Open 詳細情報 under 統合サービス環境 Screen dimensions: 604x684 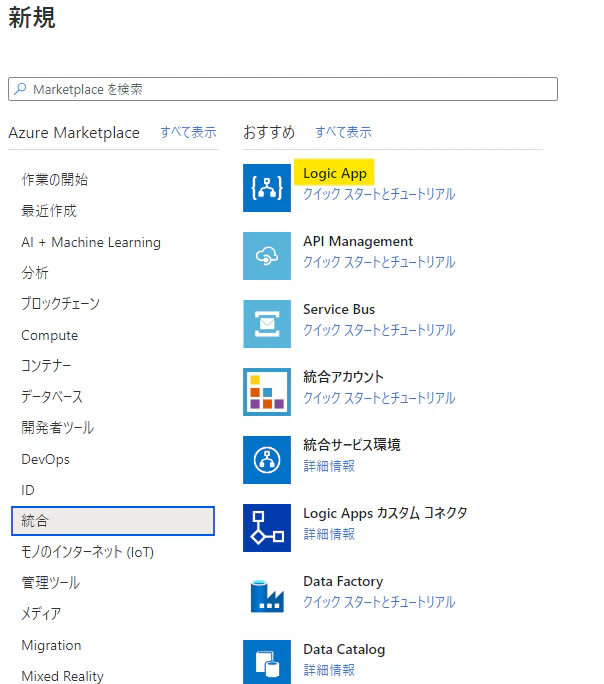329,466
